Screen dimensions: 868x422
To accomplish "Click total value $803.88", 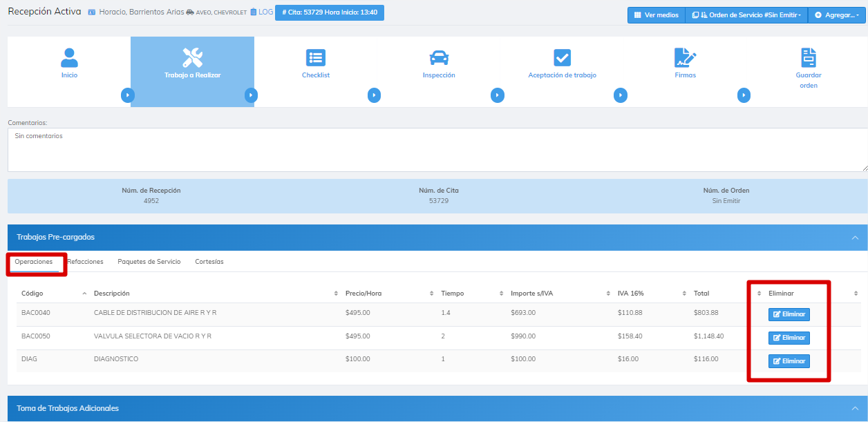I will (706, 313).
